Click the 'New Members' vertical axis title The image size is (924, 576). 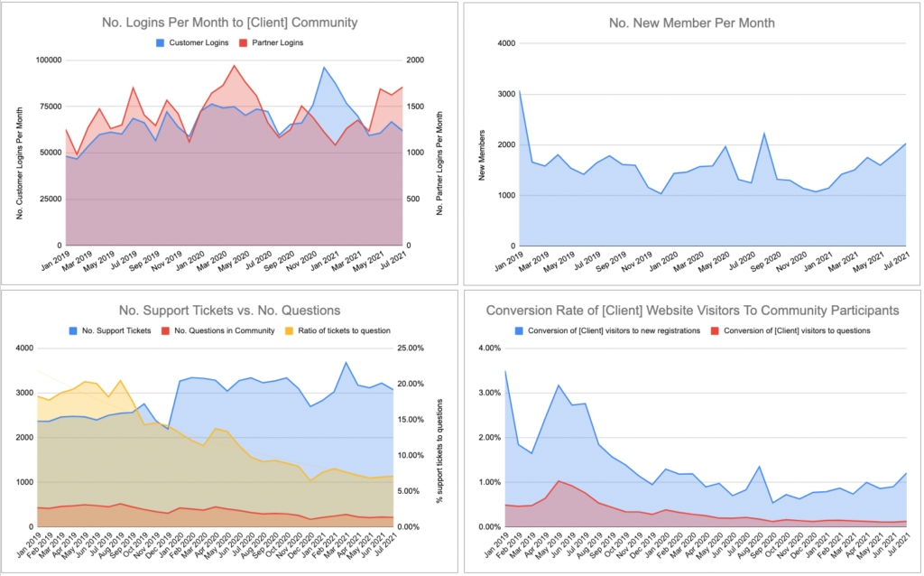click(482, 155)
